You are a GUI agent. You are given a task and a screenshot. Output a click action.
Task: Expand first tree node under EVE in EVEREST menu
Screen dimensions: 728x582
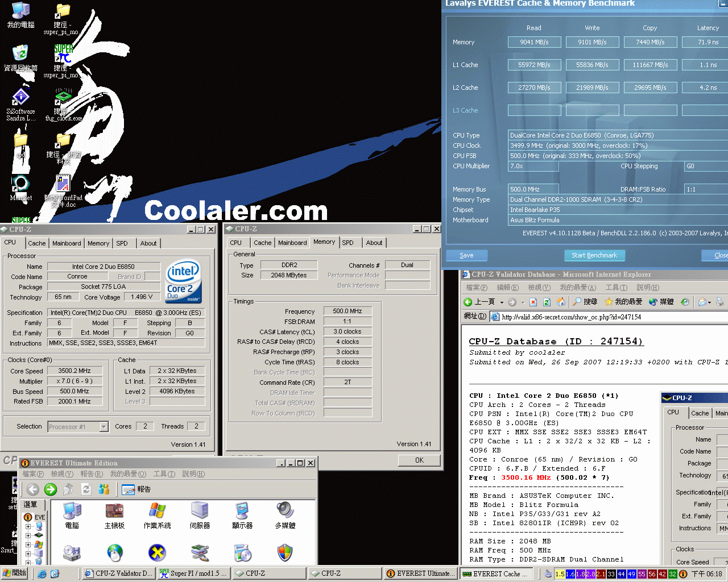point(28,526)
